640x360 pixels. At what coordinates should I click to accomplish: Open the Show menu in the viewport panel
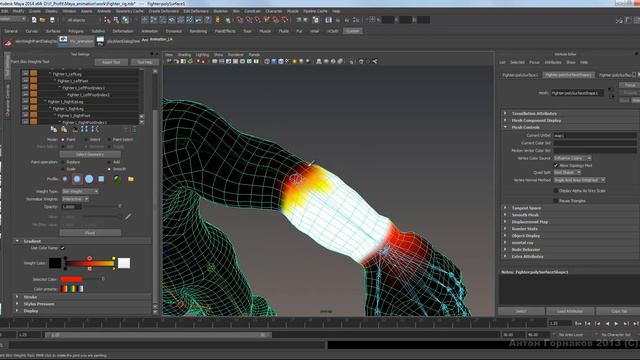pos(218,55)
